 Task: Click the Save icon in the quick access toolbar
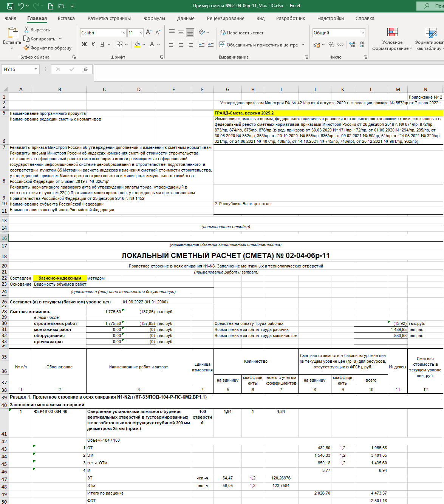click(x=10, y=6)
